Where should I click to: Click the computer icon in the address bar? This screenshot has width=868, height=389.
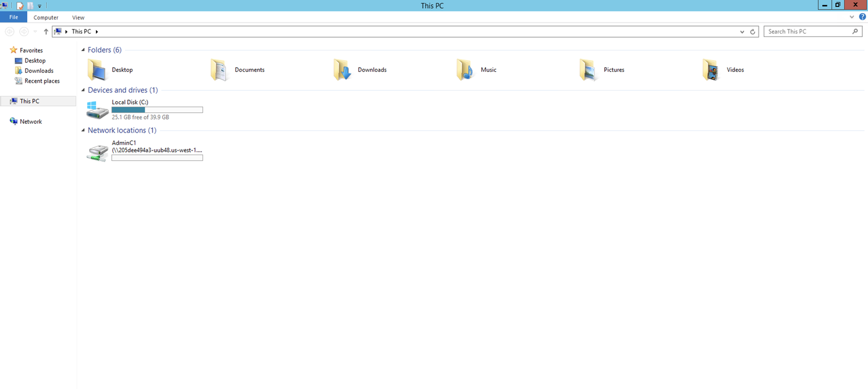[x=58, y=32]
